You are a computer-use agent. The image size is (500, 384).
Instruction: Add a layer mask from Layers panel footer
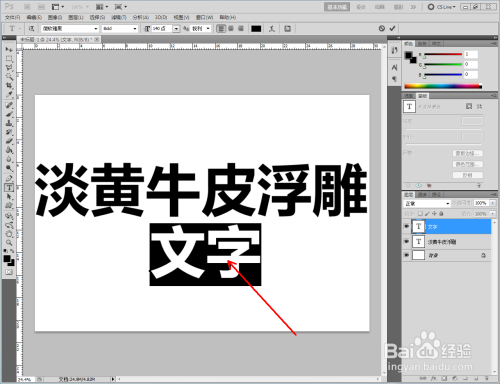444,379
